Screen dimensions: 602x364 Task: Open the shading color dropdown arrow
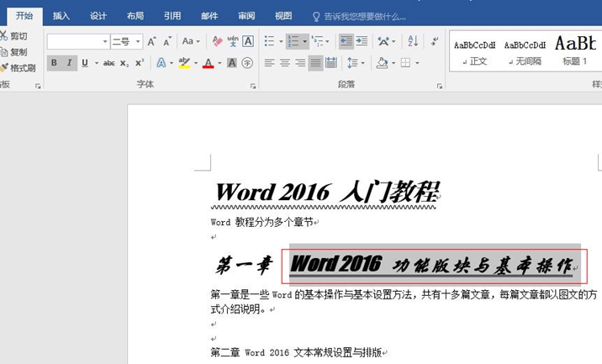393,63
